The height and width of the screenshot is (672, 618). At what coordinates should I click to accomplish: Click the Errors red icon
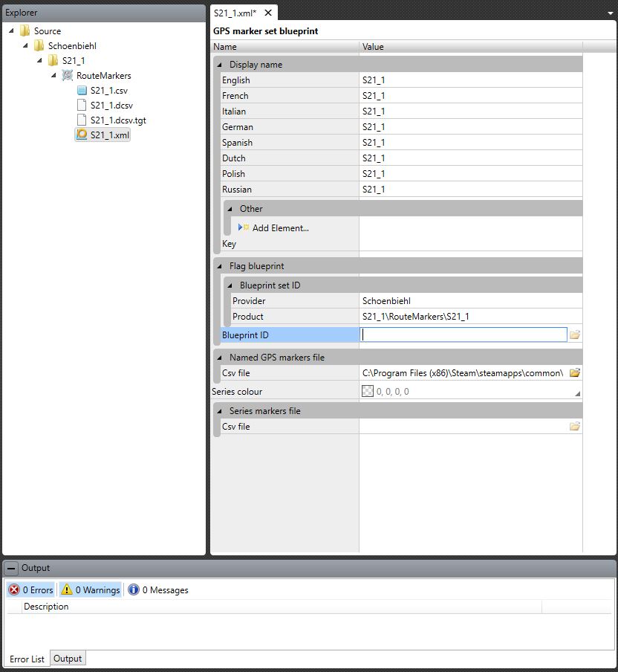click(x=14, y=589)
